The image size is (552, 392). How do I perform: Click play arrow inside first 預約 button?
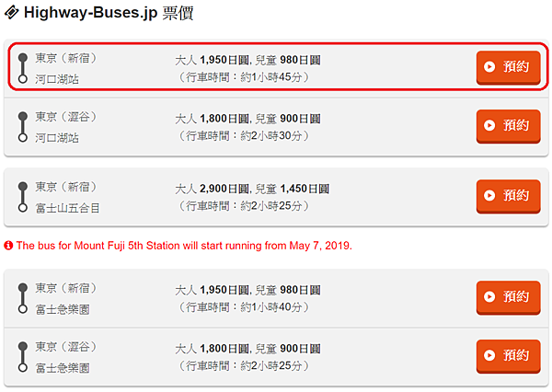point(489,66)
